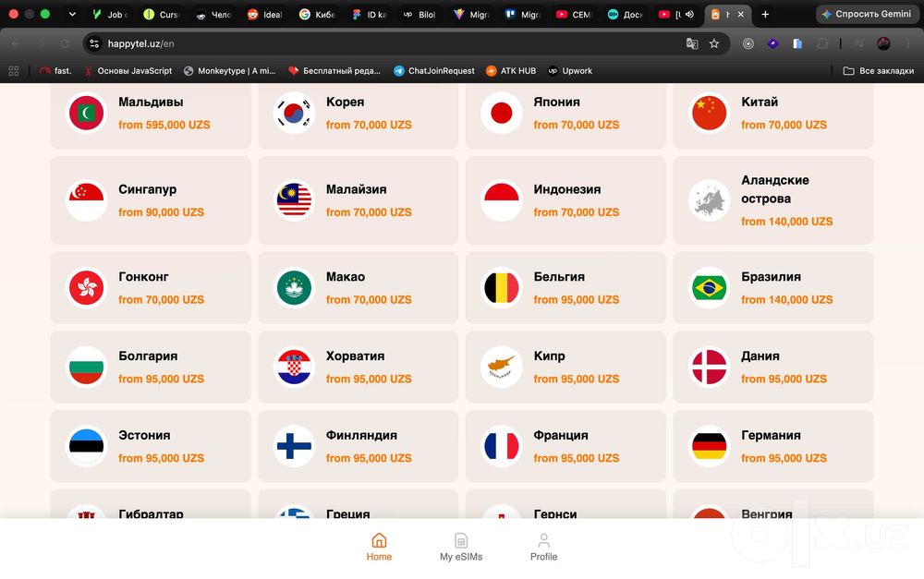Open Chrome three-dots menu
924x579 pixels.
pos(908,43)
